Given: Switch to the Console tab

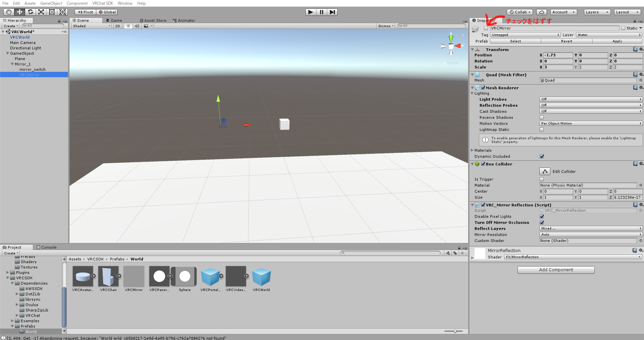Looking at the screenshot, I should coord(47,247).
